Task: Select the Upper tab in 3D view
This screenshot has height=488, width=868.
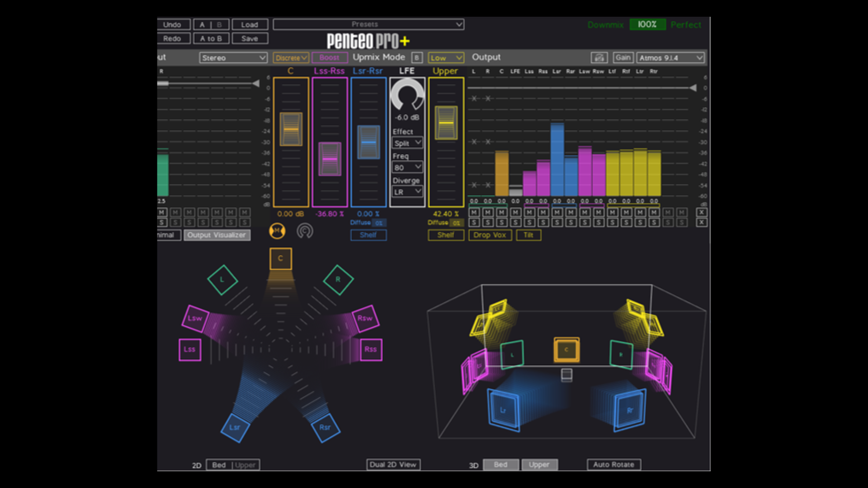Action: (x=540, y=465)
